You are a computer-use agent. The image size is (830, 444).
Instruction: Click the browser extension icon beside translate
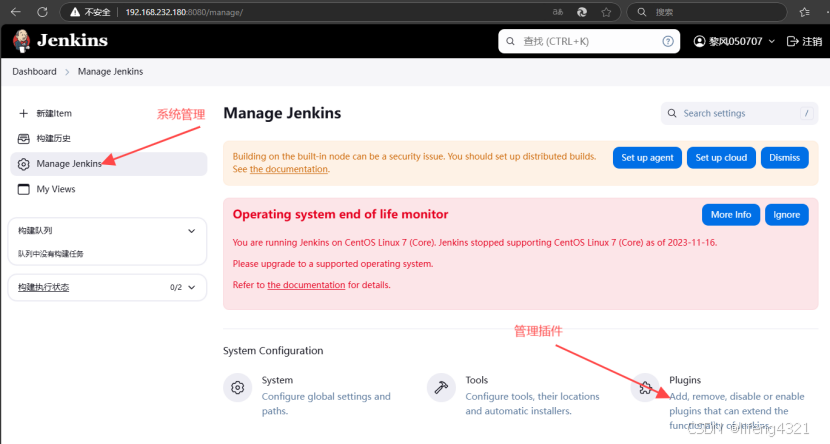pyautogui.click(x=582, y=12)
